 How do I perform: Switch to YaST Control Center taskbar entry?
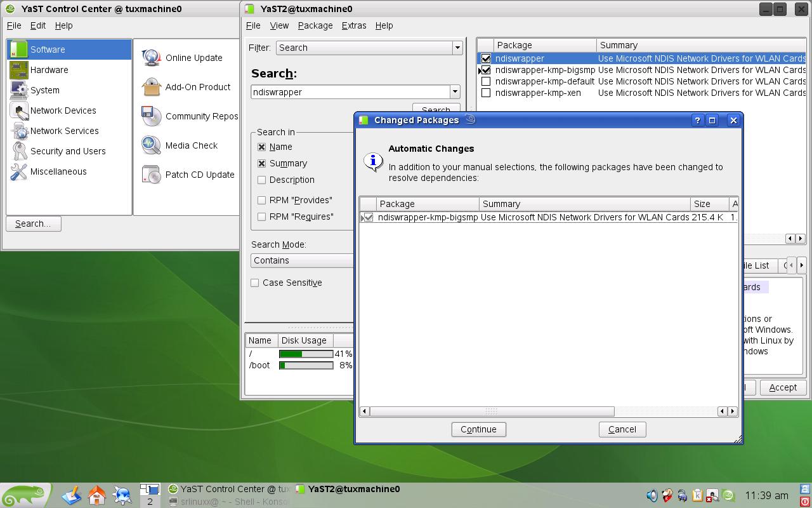click(x=229, y=489)
